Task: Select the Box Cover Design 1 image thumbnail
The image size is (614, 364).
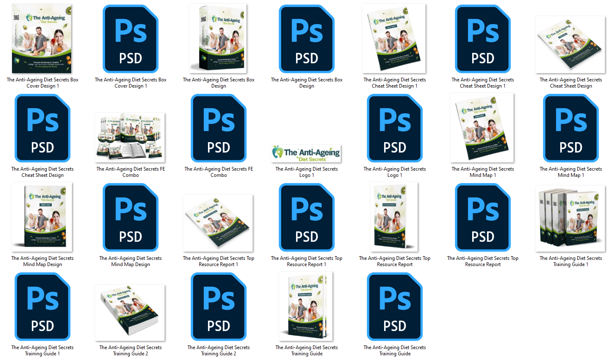Action: [42, 39]
